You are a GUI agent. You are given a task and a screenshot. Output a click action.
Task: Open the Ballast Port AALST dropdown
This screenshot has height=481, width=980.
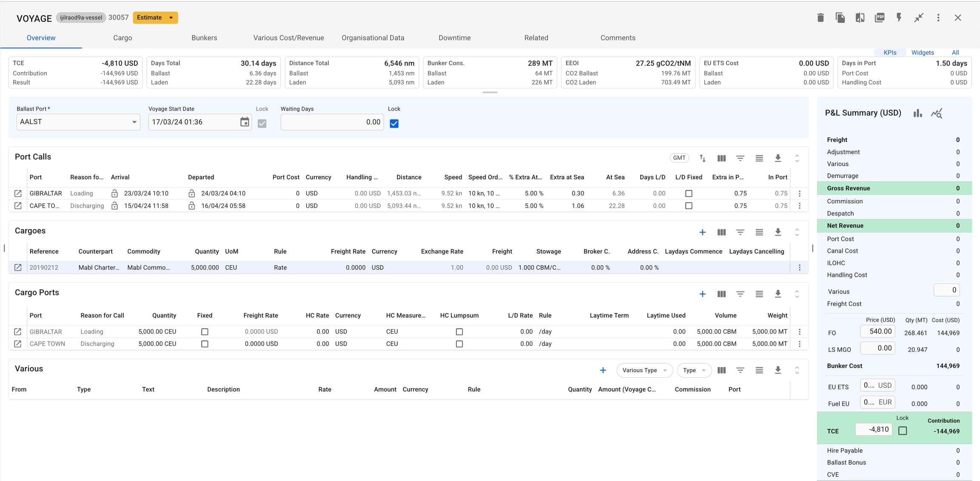click(134, 122)
